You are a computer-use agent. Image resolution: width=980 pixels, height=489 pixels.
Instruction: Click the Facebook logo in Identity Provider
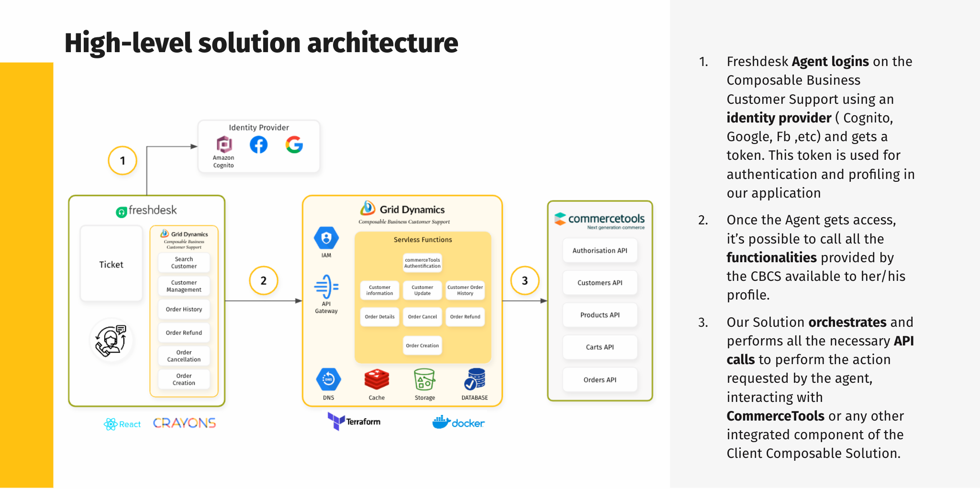tap(259, 144)
